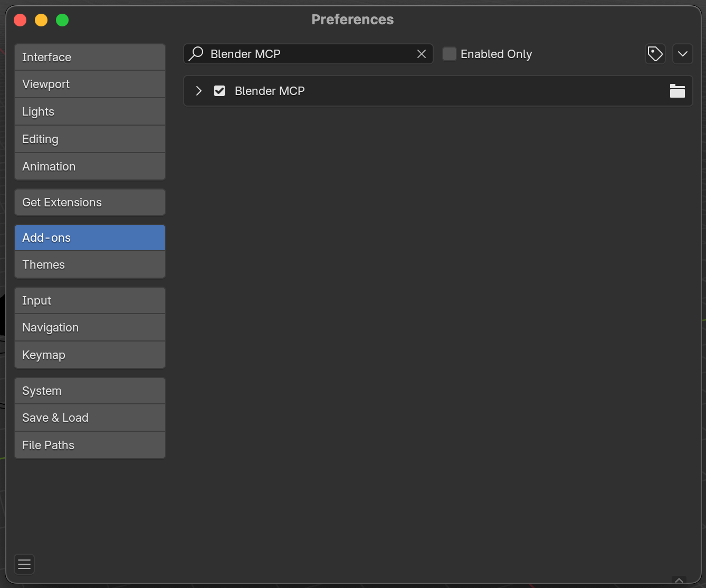Screen dimensions: 706x588
Task: Click the hamburger menu icon at bottom left
Action: coord(24,564)
